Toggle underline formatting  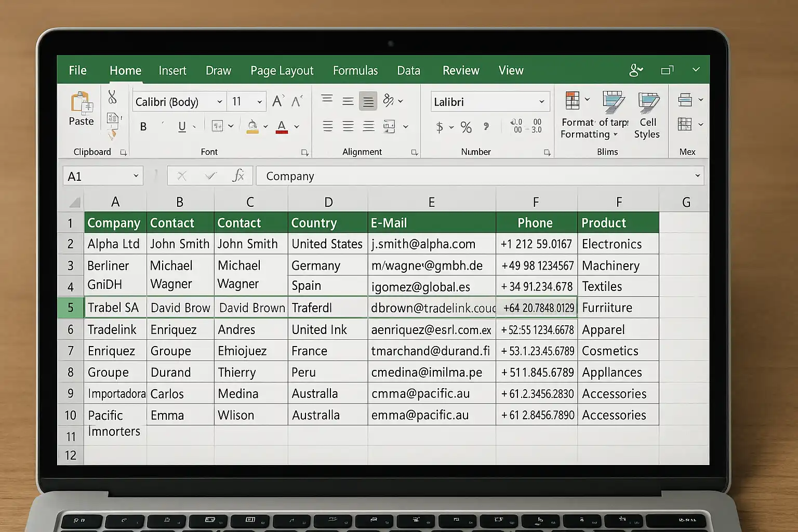(182, 127)
